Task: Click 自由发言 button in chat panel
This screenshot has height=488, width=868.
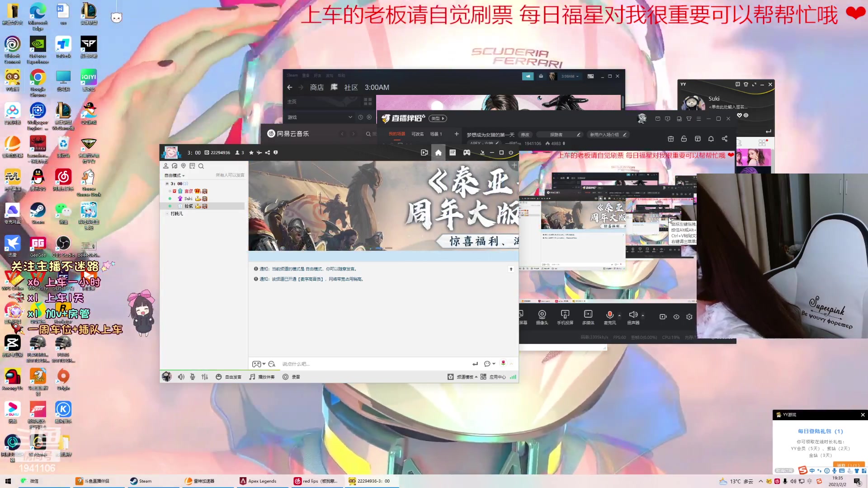Action: pyautogui.click(x=229, y=376)
